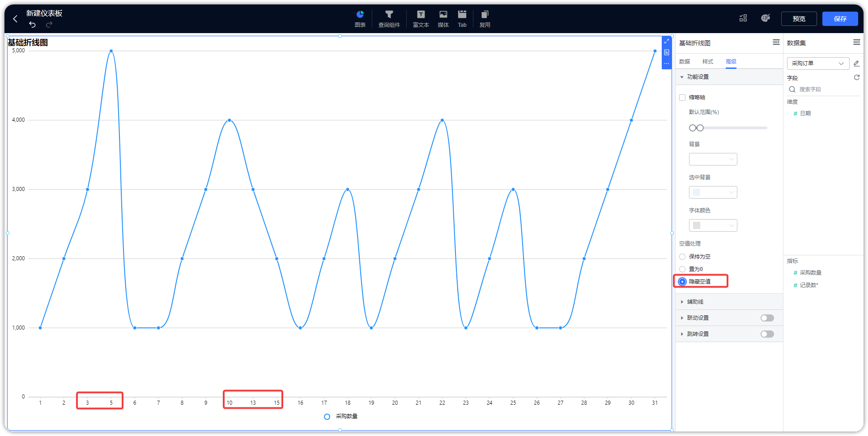Open the layout grid icon in the header
Image resolution: width=868 pixels, height=436 pixels.
743,18
